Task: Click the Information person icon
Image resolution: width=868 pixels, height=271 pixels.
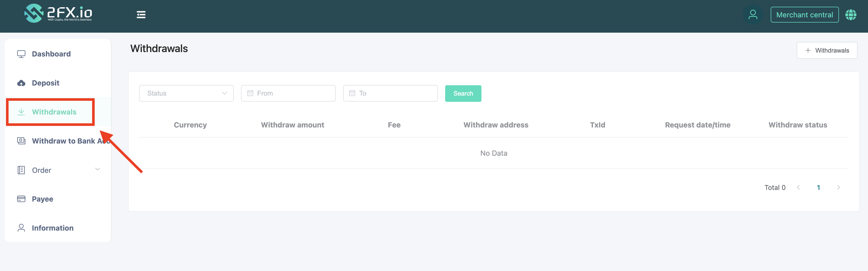Action: (21, 228)
